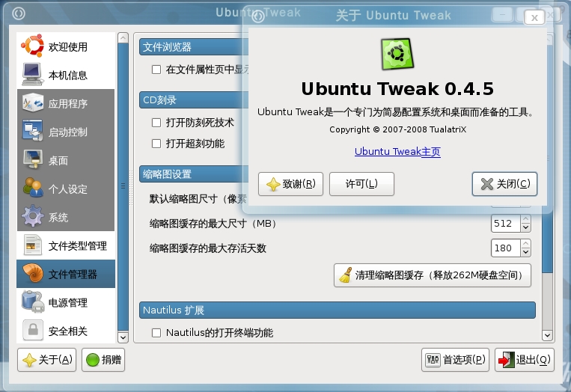The image size is (571, 392).
Task: Click the 512 cache size input field
Action: [x=505, y=224]
